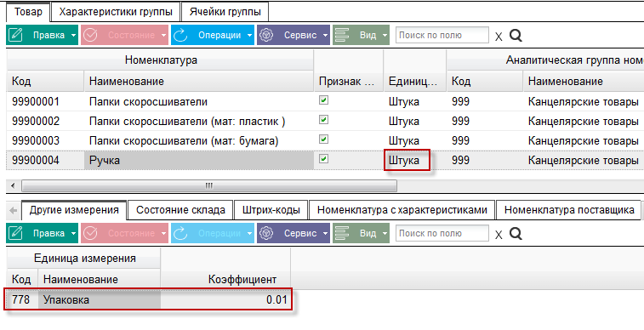Uncheck the Признак box for item 99900003
Screen dimensions: 644x330
pos(323,139)
